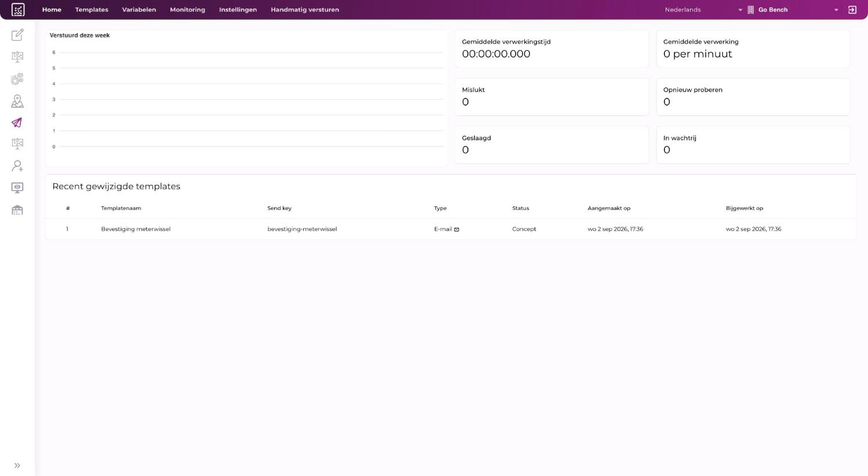Open the edit pencil icon in sidebar
This screenshot has height=476, width=868.
tap(17, 35)
